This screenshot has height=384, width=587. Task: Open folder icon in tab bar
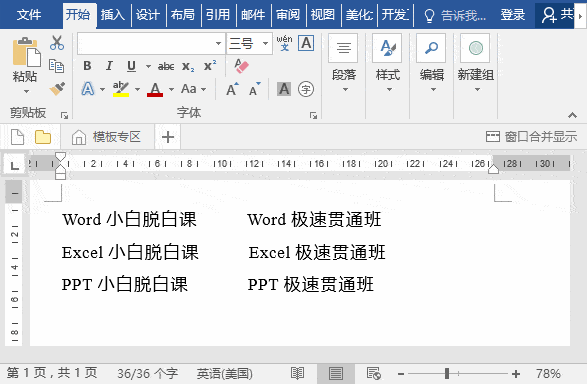pos(43,137)
